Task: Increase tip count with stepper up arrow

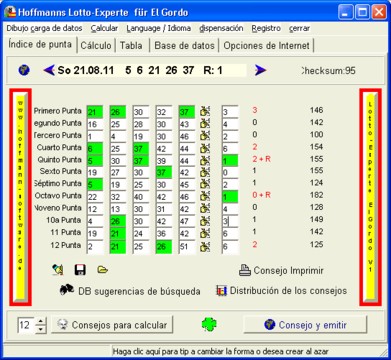Action: 41,321
